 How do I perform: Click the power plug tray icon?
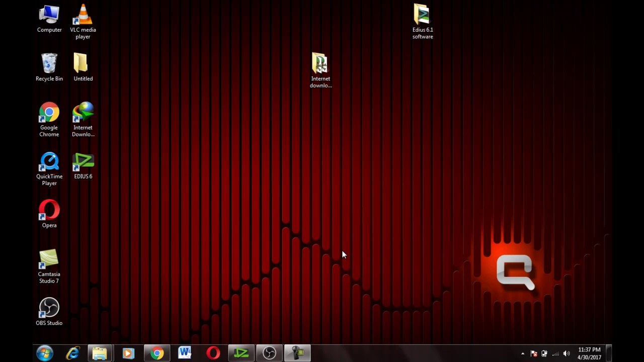544,354
